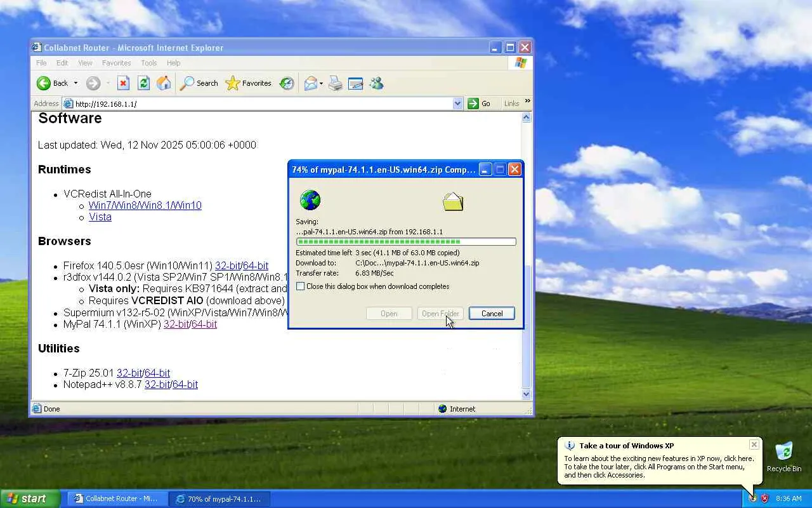Expand the Links toolbar chevron
812x508 pixels.
[527, 102]
